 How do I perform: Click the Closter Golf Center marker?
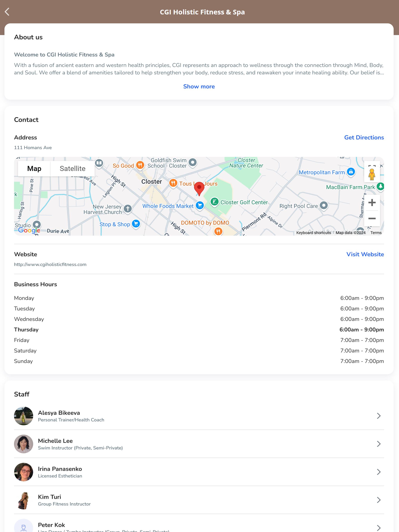coord(215,202)
